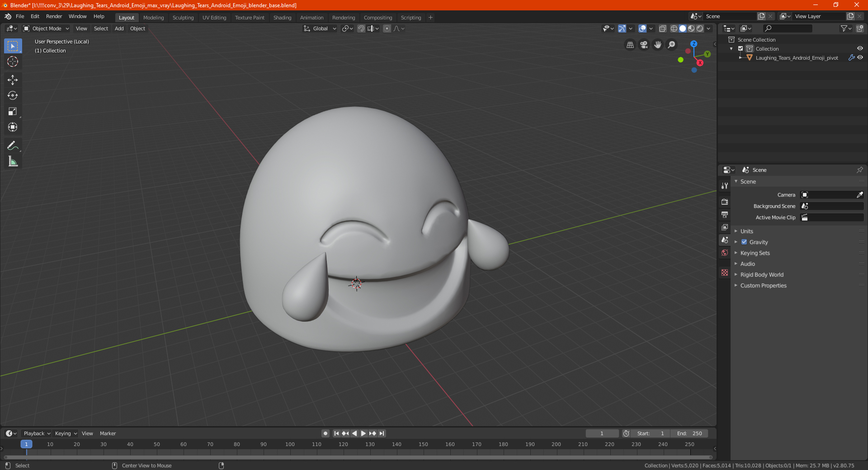Image resolution: width=868 pixels, height=470 pixels.
Task: Expand the Laughing_Tears_Android_Emoji_pivot tree item
Action: click(740, 57)
